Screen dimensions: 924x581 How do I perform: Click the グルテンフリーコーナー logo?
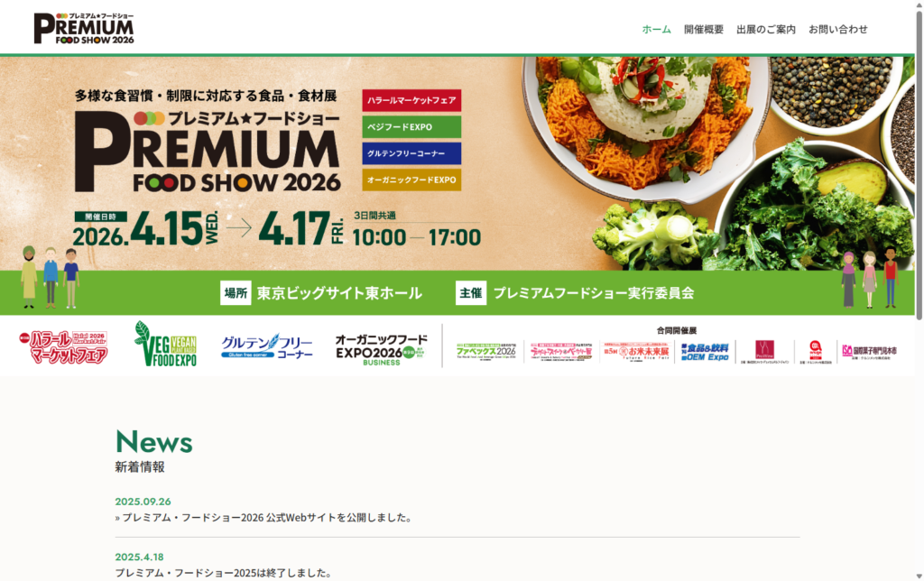266,346
